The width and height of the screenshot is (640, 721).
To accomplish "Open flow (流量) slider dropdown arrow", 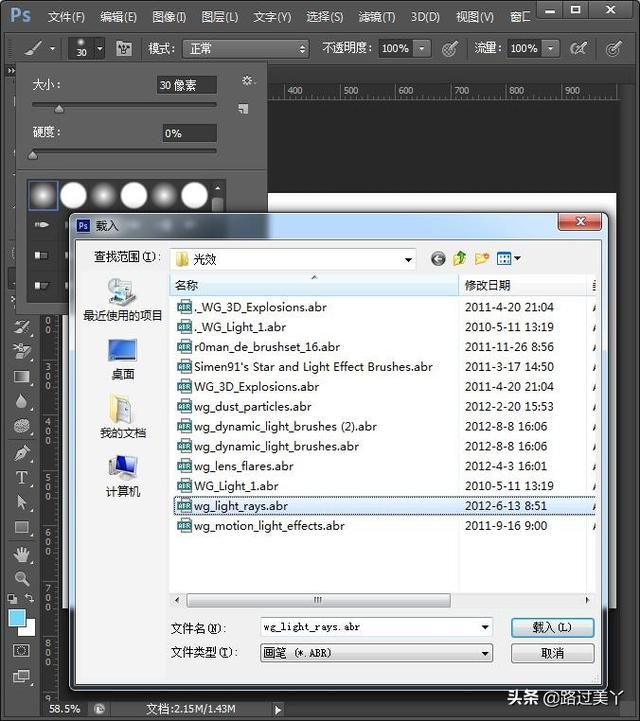I will (550, 48).
